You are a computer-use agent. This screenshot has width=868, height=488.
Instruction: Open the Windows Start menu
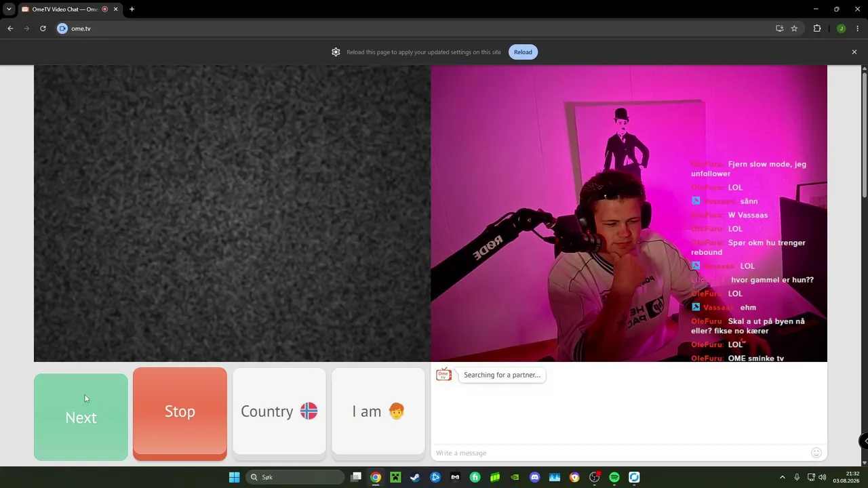point(234,477)
